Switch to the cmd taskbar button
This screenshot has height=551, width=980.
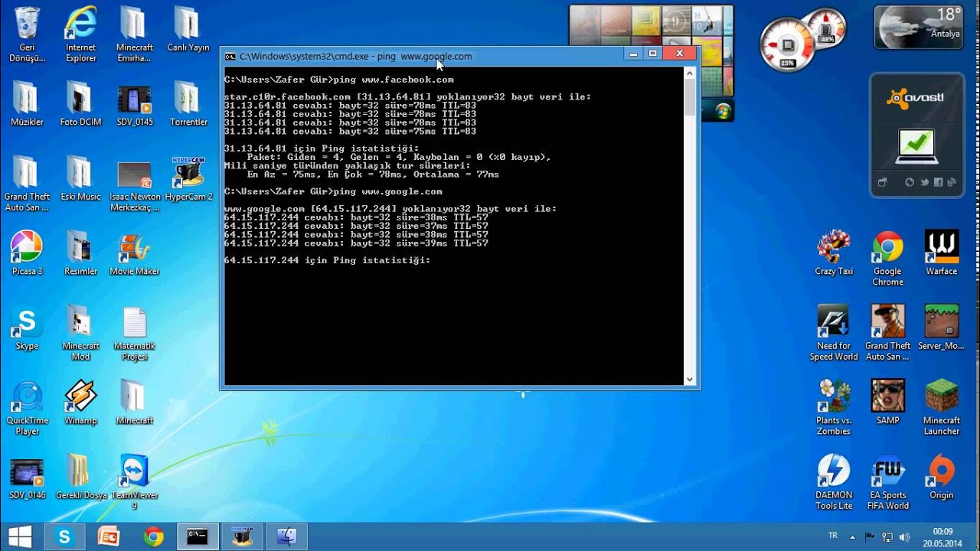point(198,537)
